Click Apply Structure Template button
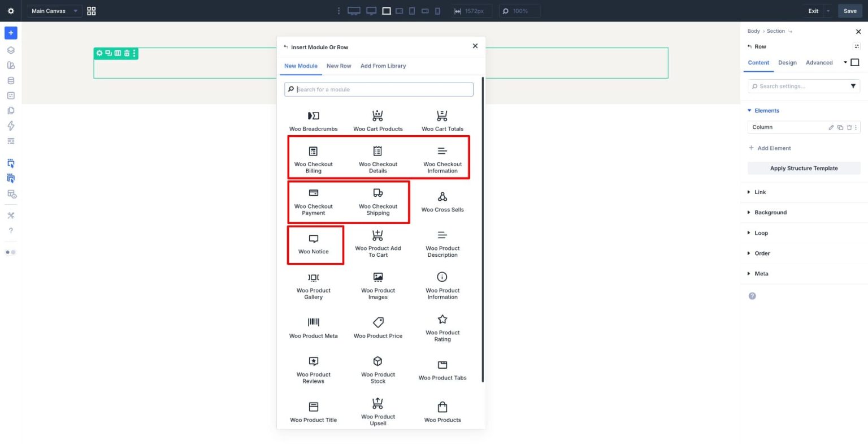The image size is (868, 444). 804,169
